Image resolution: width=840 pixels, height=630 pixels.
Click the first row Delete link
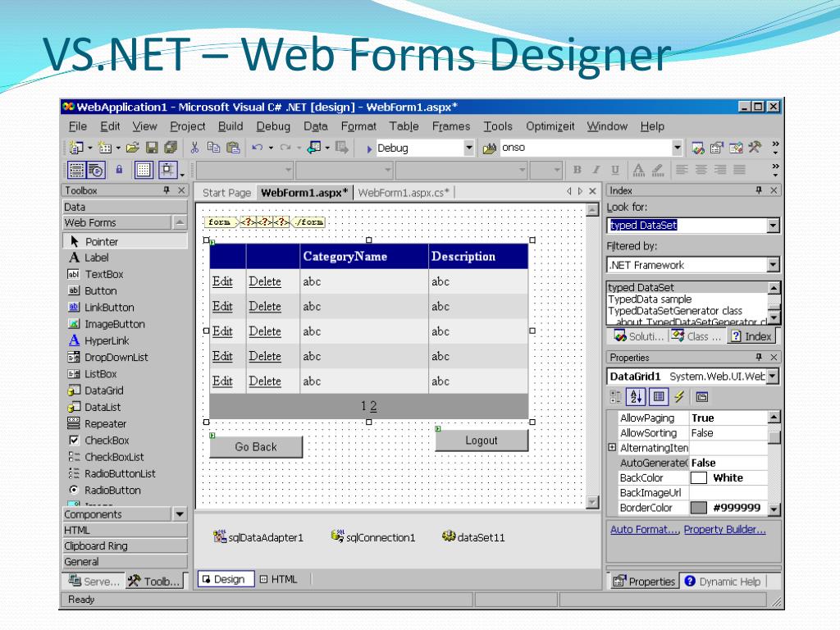point(265,281)
